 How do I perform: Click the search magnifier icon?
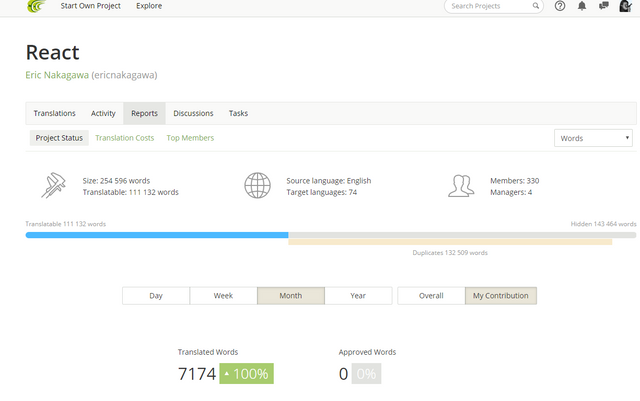click(536, 6)
